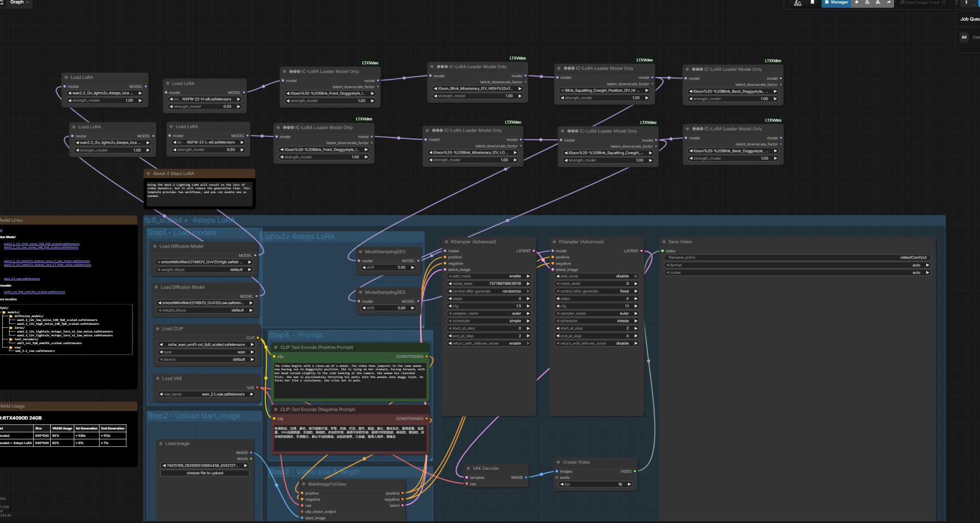The height and width of the screenshot is (523, 980).
Task: Click the star icon beside Manager
Action: pos(857,3)
